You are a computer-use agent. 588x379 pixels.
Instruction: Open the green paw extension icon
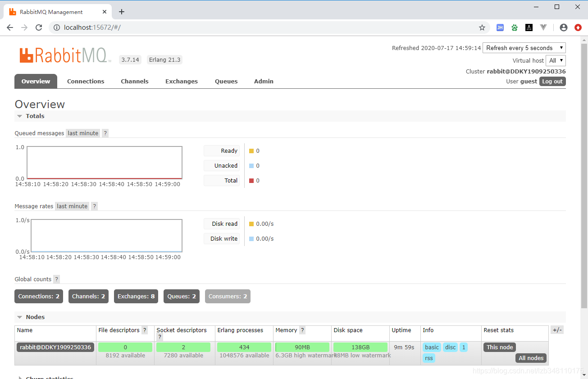coord(515,27)
